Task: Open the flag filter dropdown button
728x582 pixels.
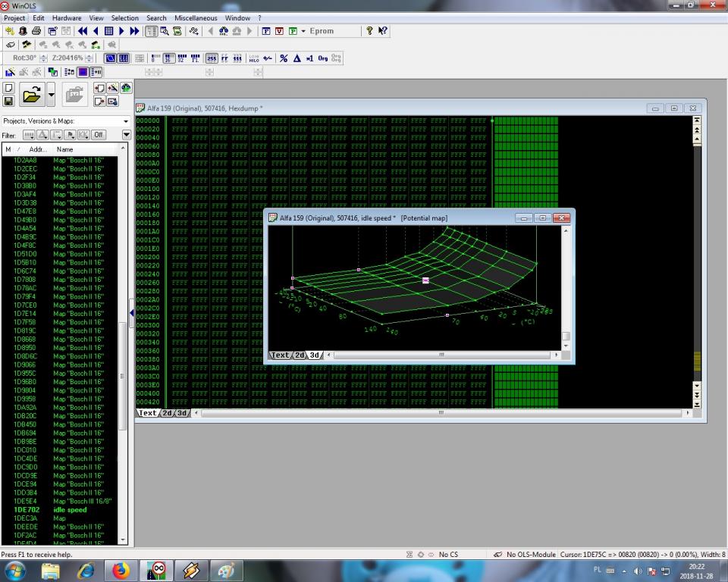Action: tap(70, 135)
